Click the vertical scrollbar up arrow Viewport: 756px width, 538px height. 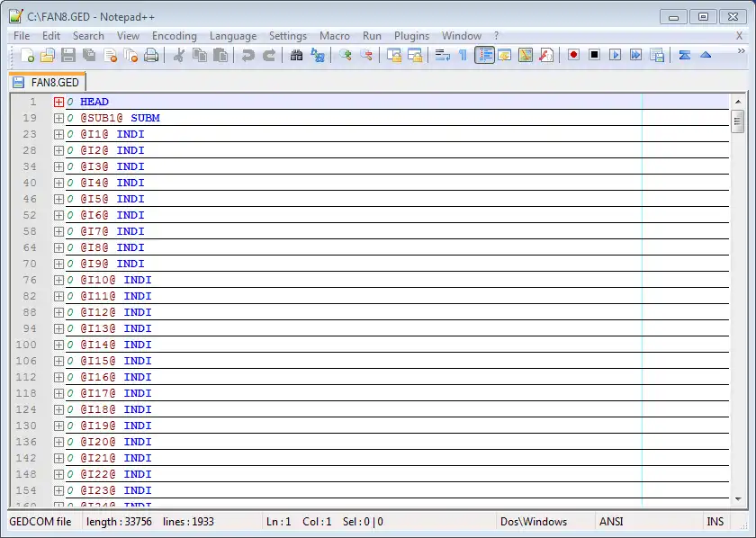pyautogui.click(x=738, y=102)
